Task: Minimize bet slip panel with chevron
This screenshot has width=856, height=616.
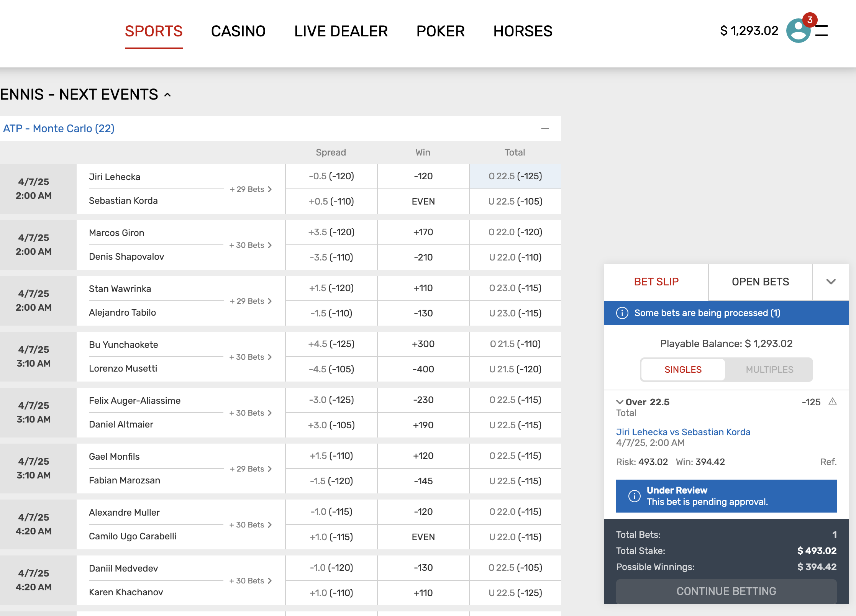Action: (831, 282)
